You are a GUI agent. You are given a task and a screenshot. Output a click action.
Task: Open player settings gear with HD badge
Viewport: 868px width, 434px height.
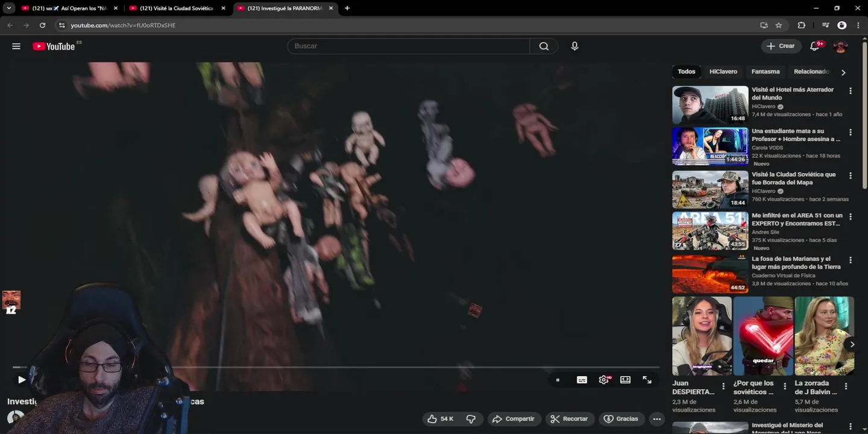[x=604, y=380]
